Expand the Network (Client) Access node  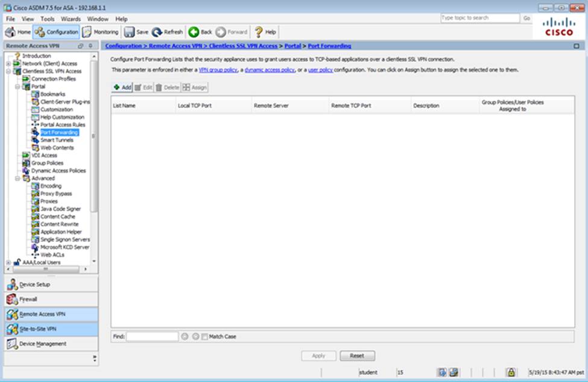point(8,63)
